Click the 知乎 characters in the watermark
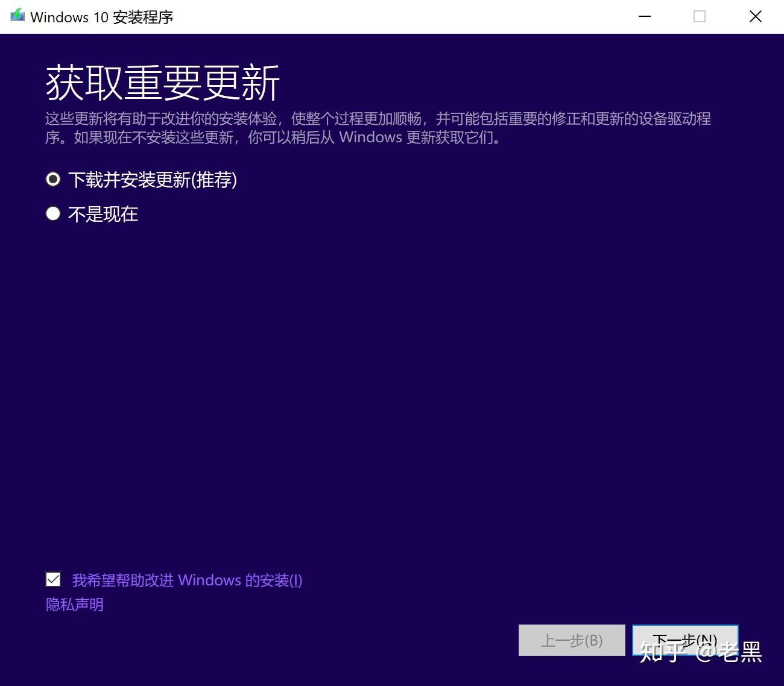This screenshot has width=784, height=686. pos(661,652)
